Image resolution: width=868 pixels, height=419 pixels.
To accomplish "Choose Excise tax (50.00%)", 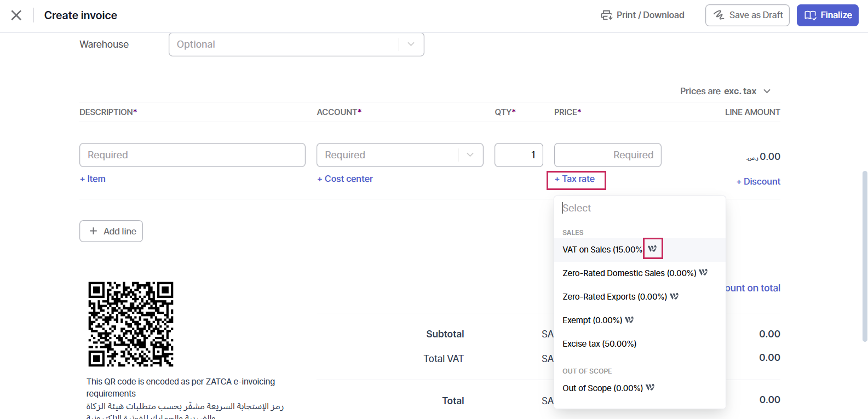I will click(640, 344).
